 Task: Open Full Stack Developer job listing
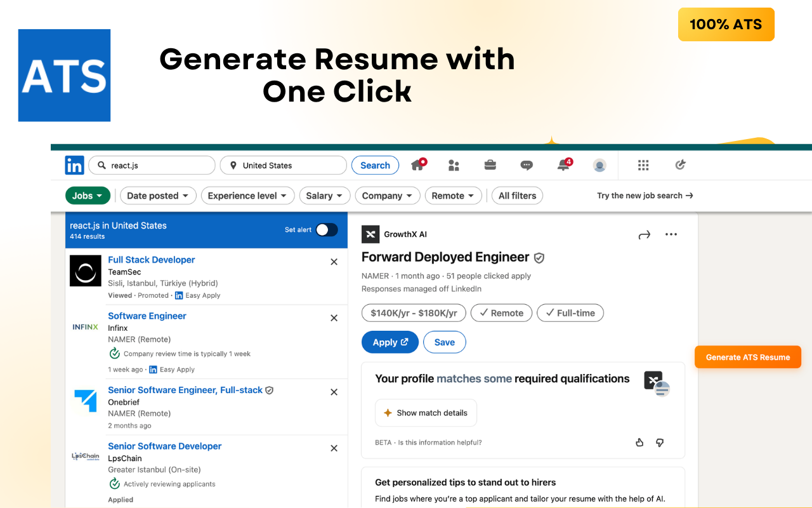point(151,260)
